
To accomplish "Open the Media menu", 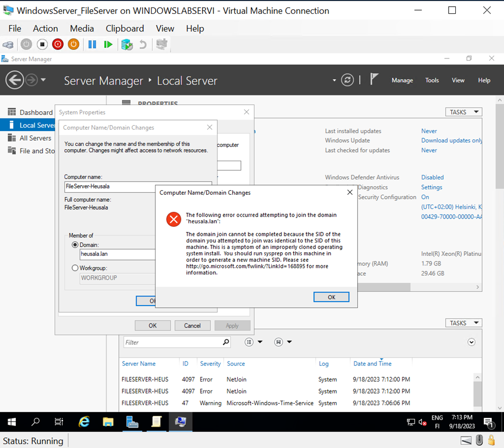I will [82, 28].
